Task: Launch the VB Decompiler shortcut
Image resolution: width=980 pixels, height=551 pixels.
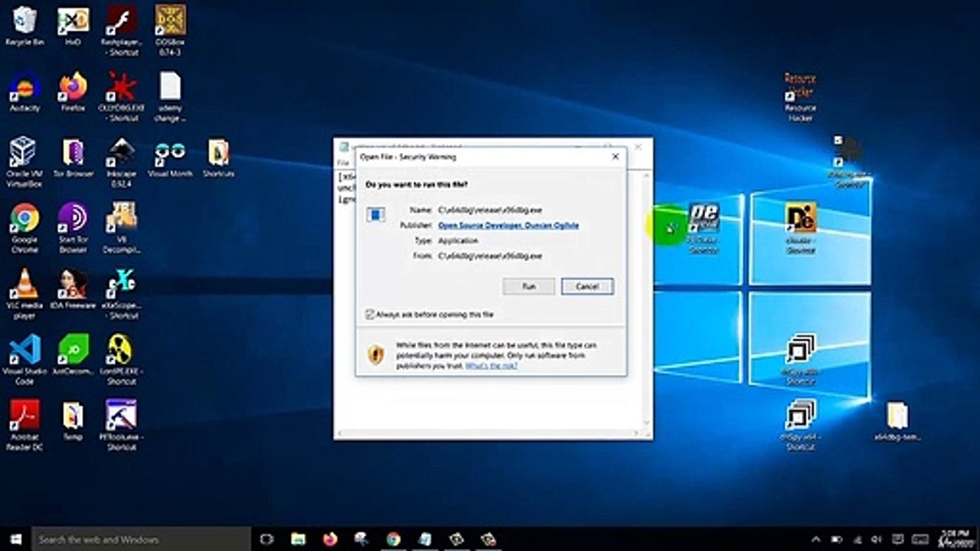Action: [121, 228]
